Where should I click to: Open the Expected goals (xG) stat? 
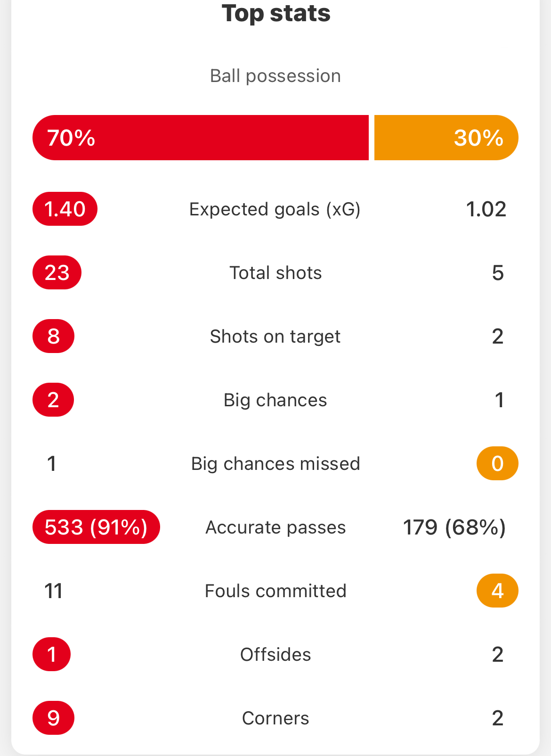click(275, 209)
